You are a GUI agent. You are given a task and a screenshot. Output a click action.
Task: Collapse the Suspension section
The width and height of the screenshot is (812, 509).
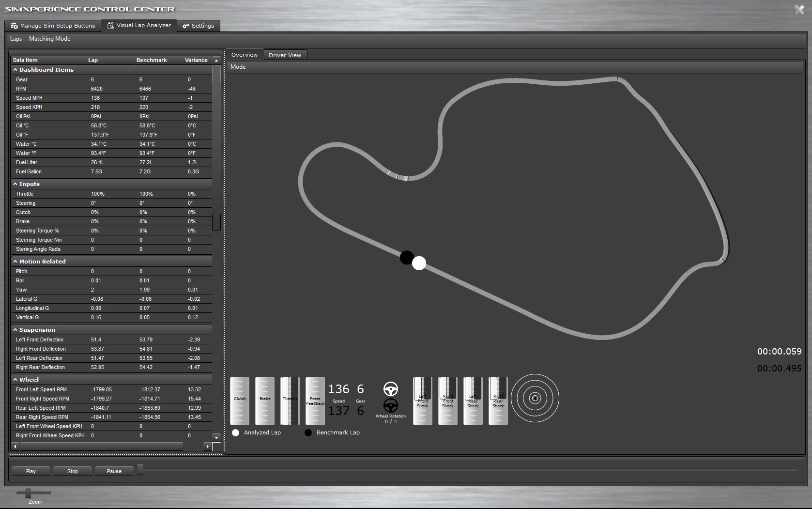tap(16, 329)
